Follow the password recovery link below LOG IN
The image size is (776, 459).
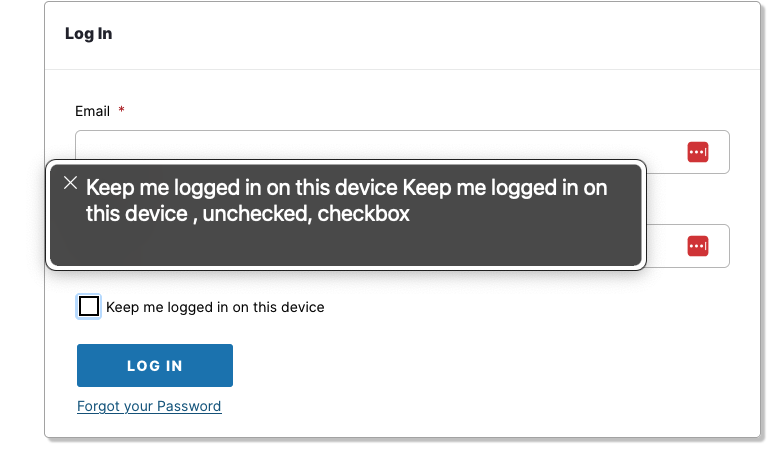149,406
